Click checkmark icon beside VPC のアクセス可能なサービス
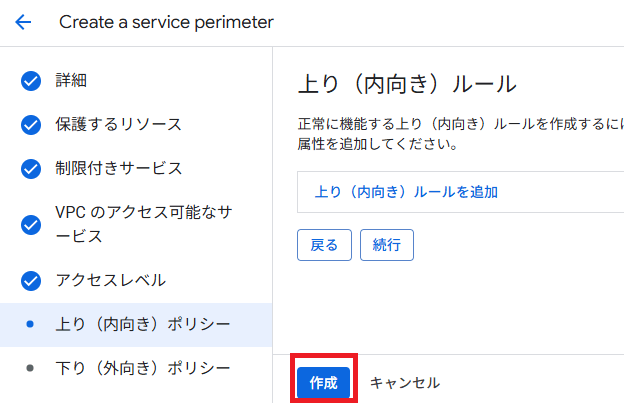Viewport: 624px width, 403px height. [x=31, y=225]
